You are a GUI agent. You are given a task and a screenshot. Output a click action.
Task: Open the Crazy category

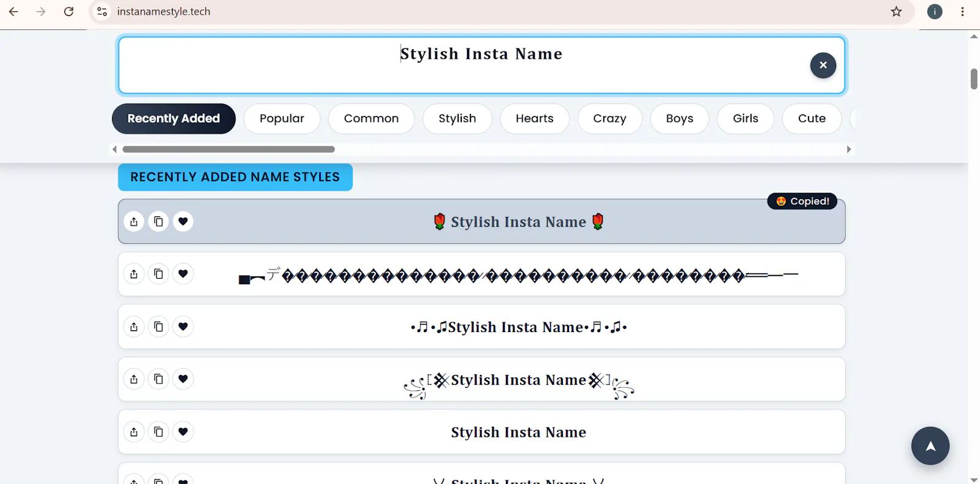[610, 119]
